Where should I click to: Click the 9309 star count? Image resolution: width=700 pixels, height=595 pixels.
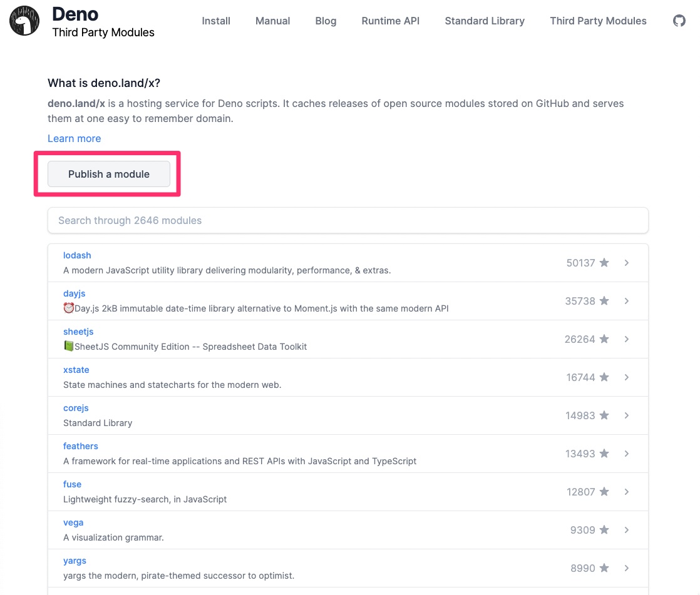coord(582,530)
